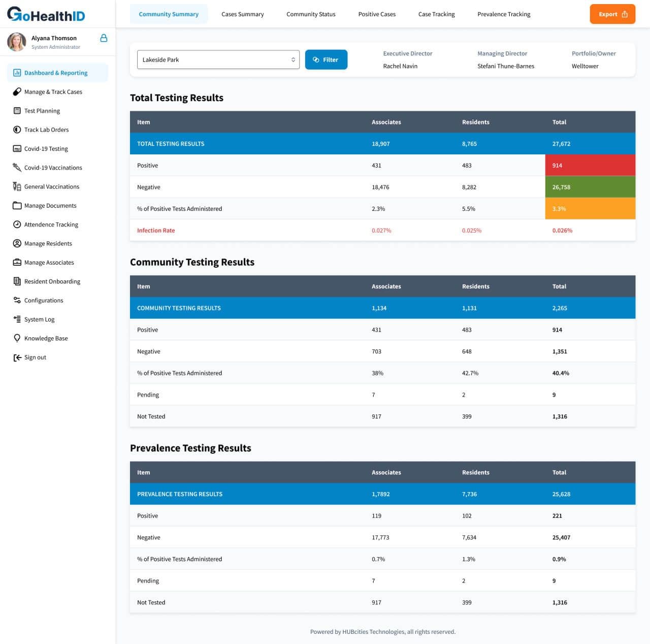Click the red Infection Rate label
Image resolution: width=650 pixels, height=644 pixels.
coord(156,231)
